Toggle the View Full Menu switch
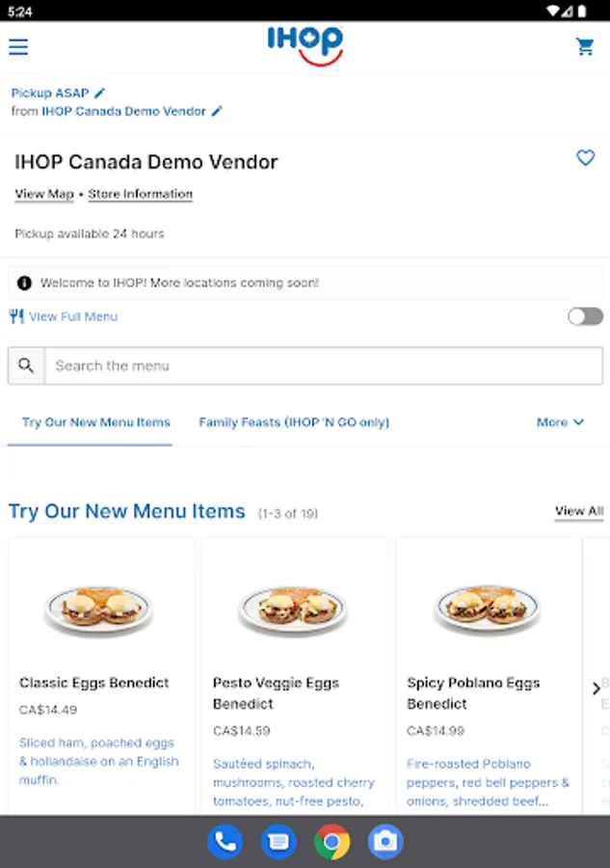 (x=585, y=316)
